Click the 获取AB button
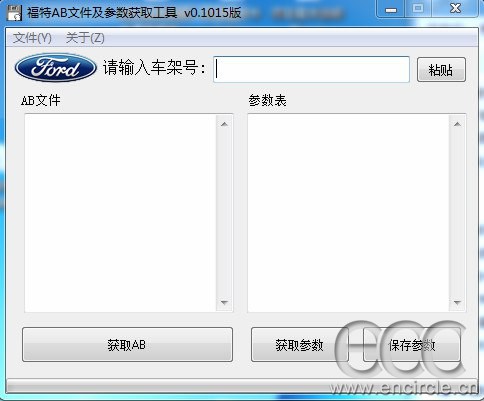The image size is (484, 401). 127,345
